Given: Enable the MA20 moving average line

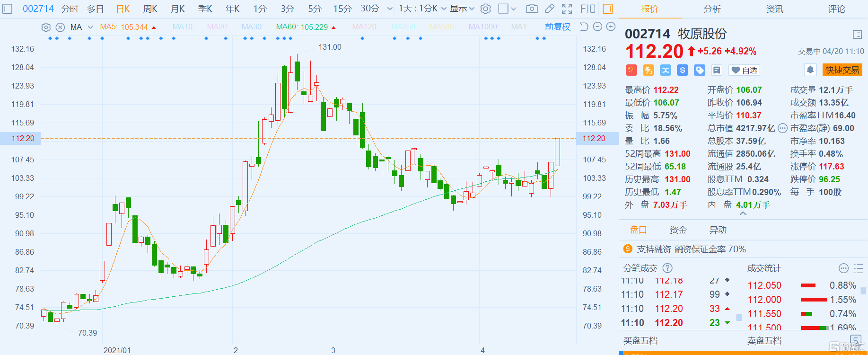Looking at the screenshot, I should (x=218, y=27).
